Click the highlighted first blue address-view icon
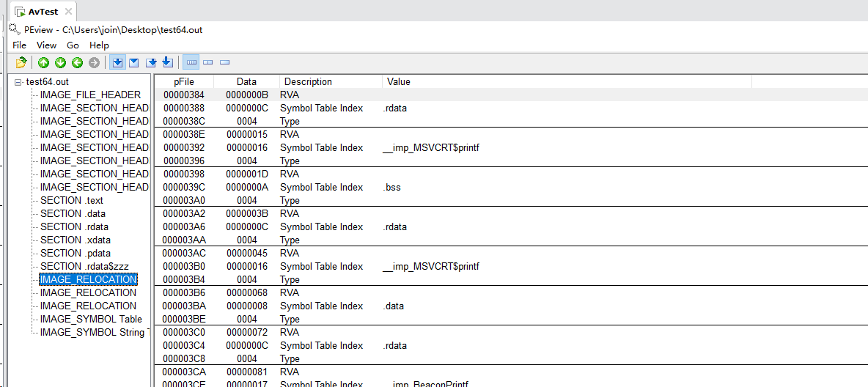Viewport: 868px width, 387px height. [117, 62]
